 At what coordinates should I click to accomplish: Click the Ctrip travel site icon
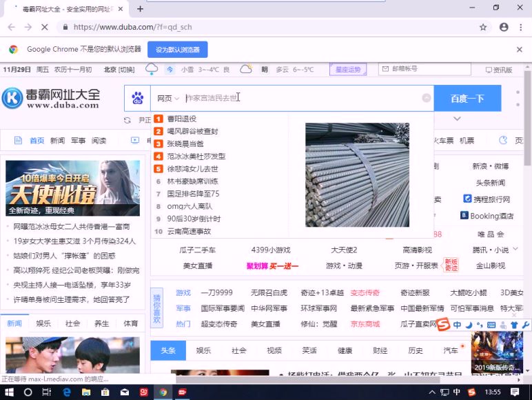(467, 199)
